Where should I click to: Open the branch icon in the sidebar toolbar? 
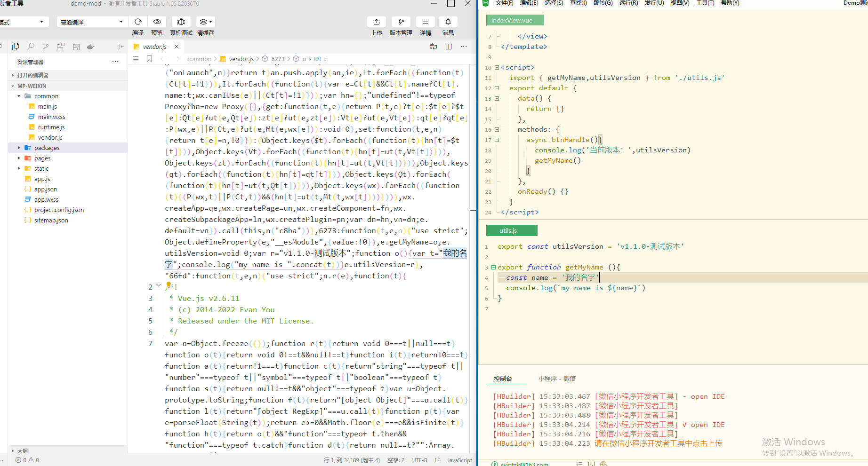[45, 47]
